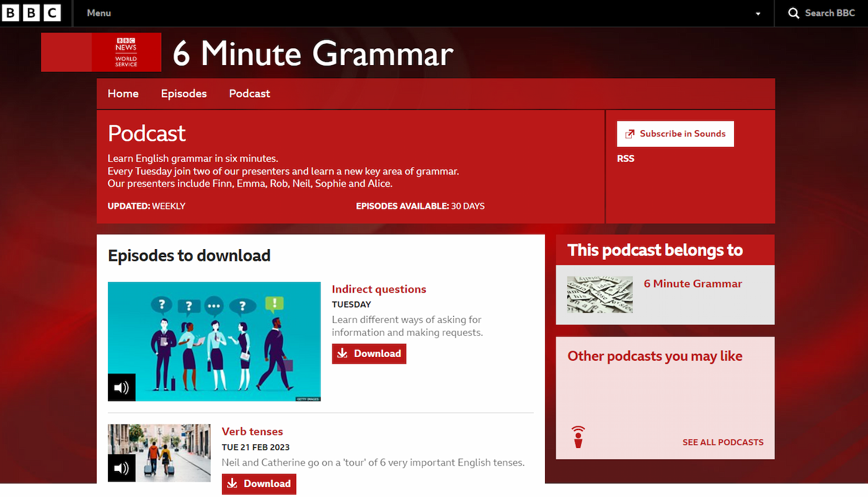Open the BBC Menu

click(x=99, y=13)
